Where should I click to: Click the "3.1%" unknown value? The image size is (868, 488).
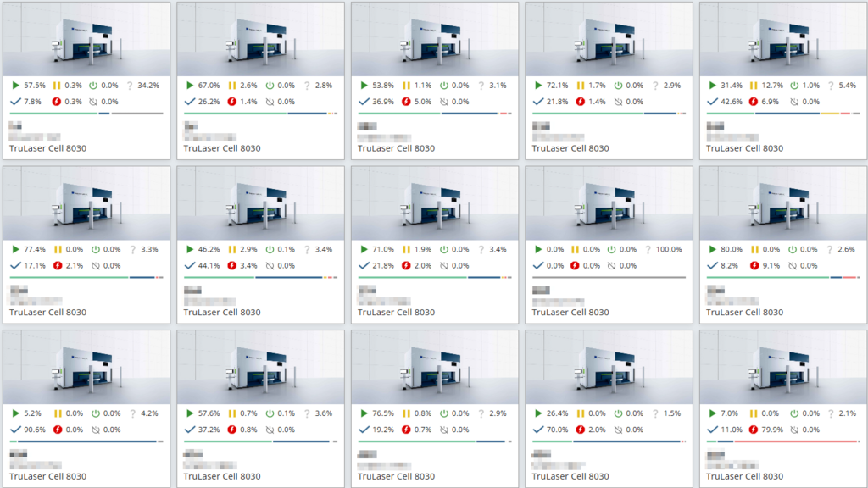tap(498, 86)
